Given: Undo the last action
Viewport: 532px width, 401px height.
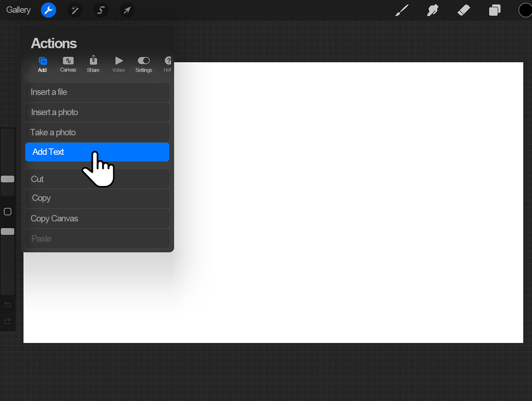Looking at the screenshot, I should (7, 305).
